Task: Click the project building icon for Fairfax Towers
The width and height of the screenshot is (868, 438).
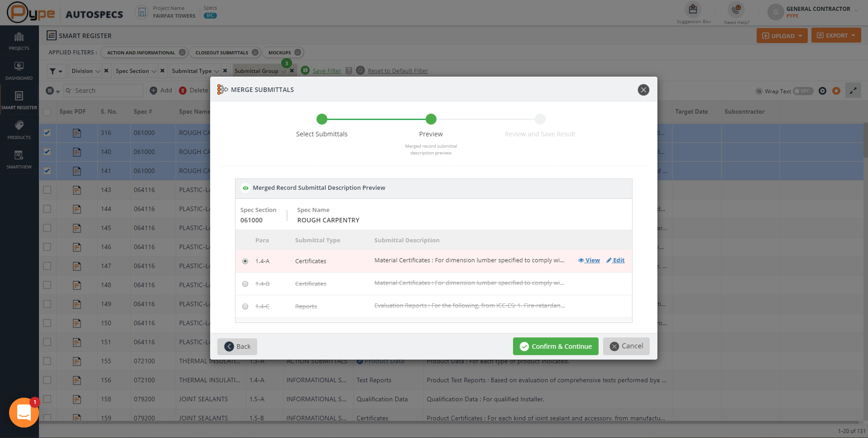Action: coord(142,12)
